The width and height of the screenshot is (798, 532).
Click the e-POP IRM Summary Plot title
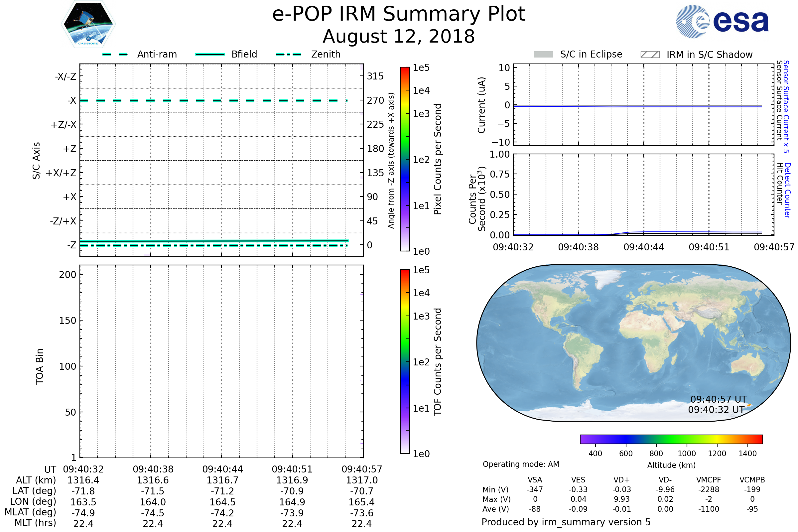399,14
